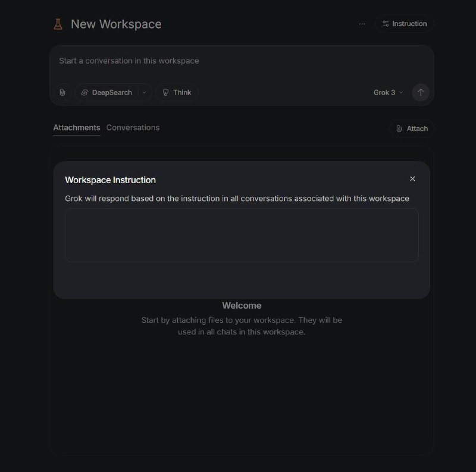Enable DeepSearch mode

(107, 93)
